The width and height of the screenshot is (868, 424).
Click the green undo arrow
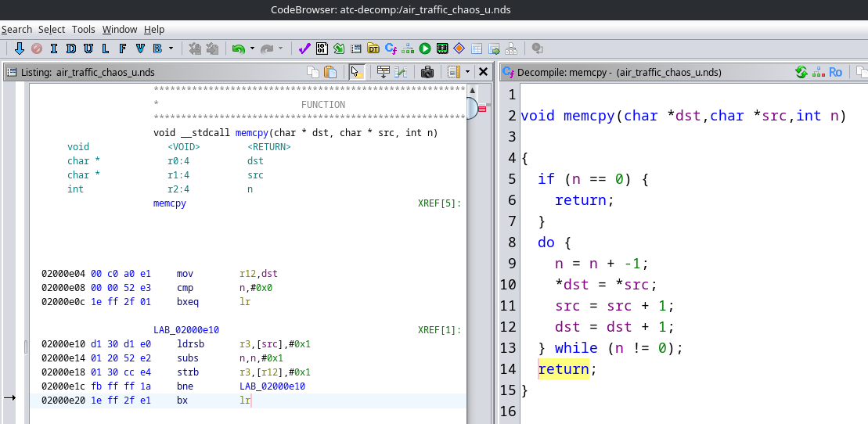(x=238, y=49)
